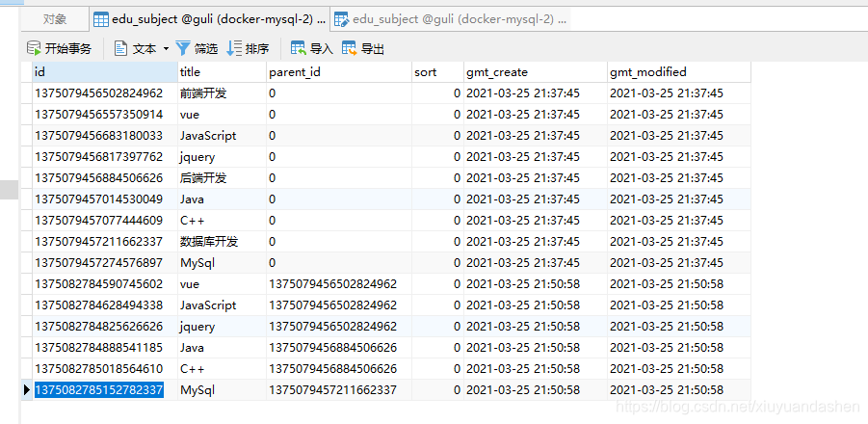Screen dimensions: 868x424
Task: Click parent_id cell 1375079457211662337
Action: [339, 389]
